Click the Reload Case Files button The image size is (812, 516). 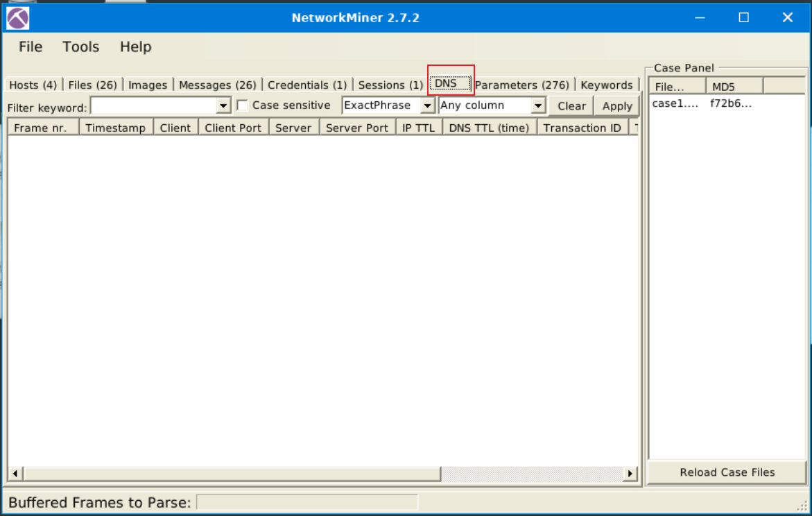click(727, 472)
